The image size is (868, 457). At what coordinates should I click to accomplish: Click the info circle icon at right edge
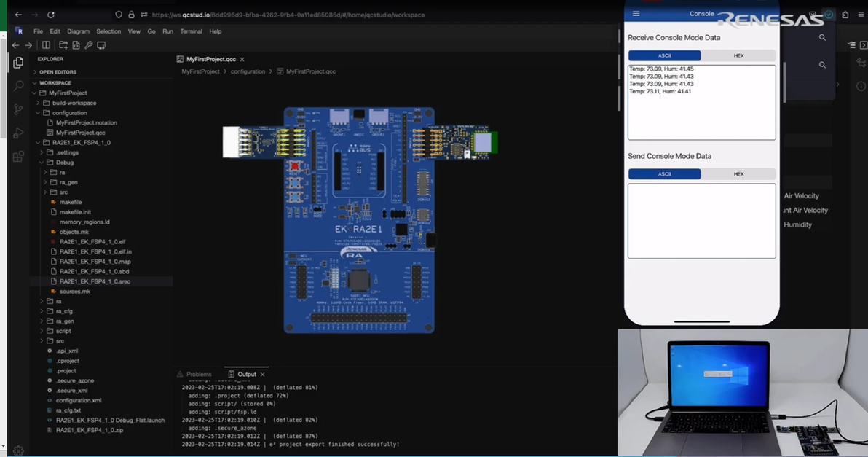tap(861, 86)
